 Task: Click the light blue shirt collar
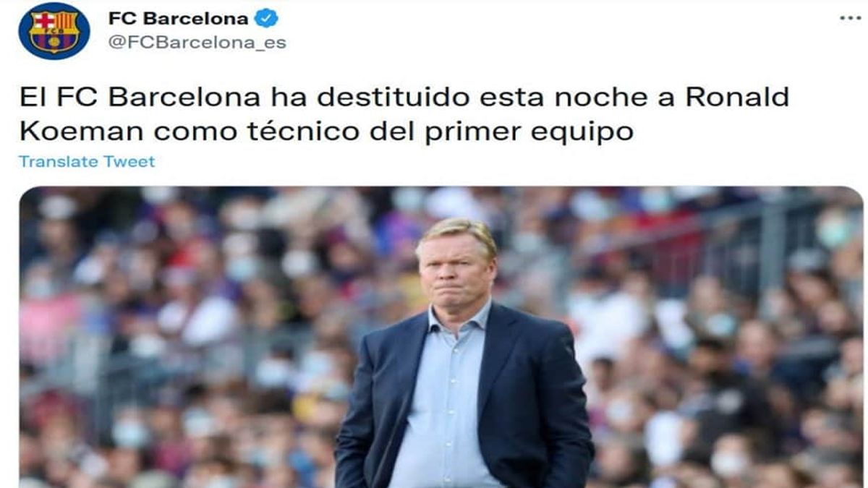(458, 320)
